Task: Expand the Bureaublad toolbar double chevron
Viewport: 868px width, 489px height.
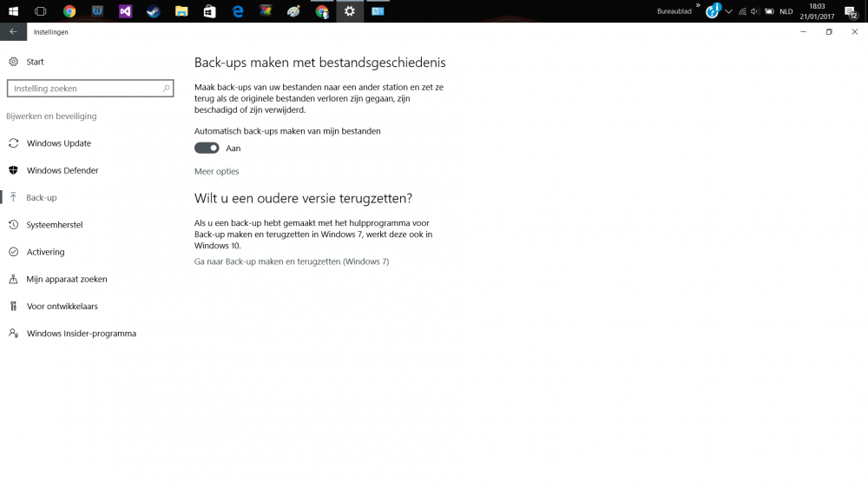Action: coord(698,5)
